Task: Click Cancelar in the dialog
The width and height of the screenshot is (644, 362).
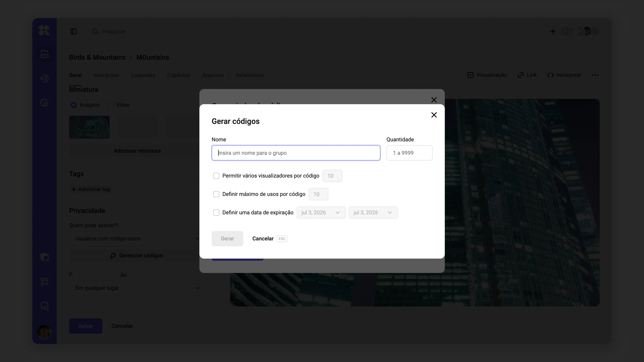Action: click(263, 239)
